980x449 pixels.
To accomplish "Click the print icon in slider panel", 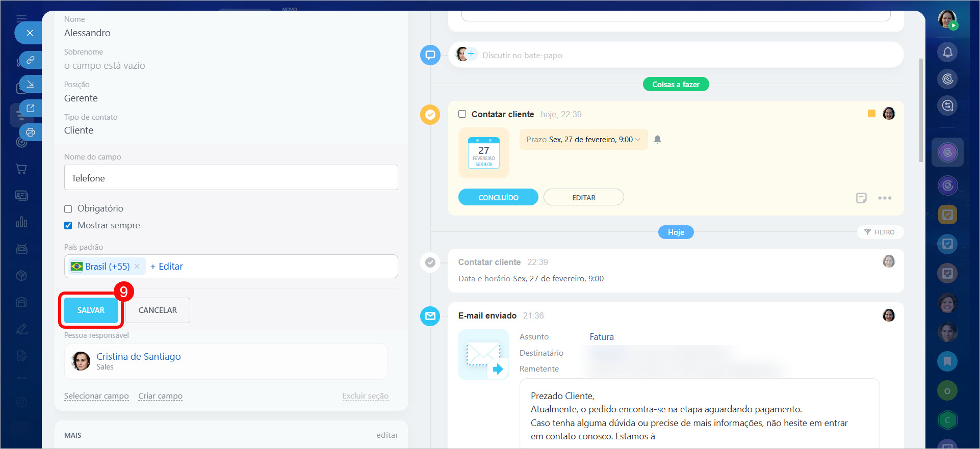I will tap(31, 133).
